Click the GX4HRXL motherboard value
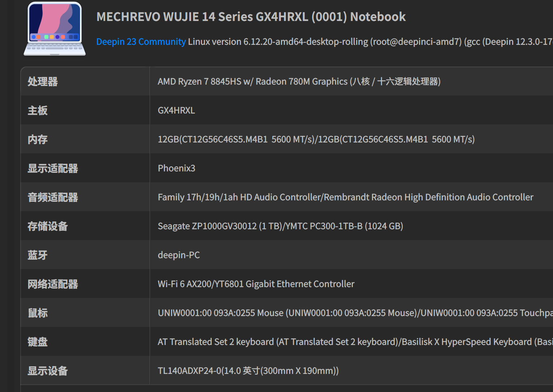Screen dimensions: 553x392 coord(176,110)
